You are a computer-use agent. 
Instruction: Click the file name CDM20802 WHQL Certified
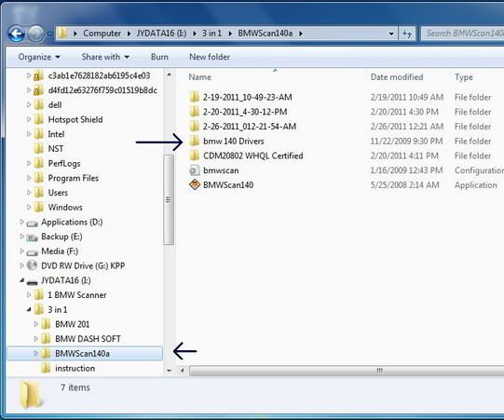tap(253, 156)
